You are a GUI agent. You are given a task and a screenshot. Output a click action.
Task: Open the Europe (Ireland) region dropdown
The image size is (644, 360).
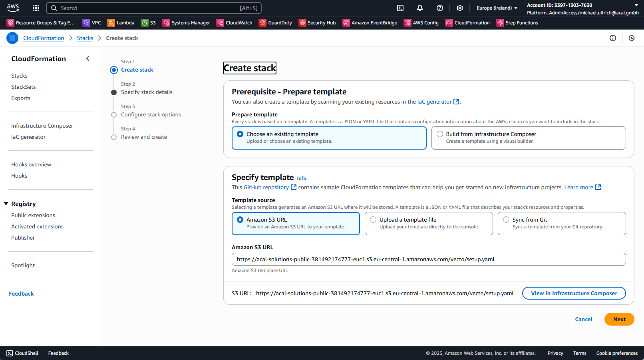pos(497,8)
